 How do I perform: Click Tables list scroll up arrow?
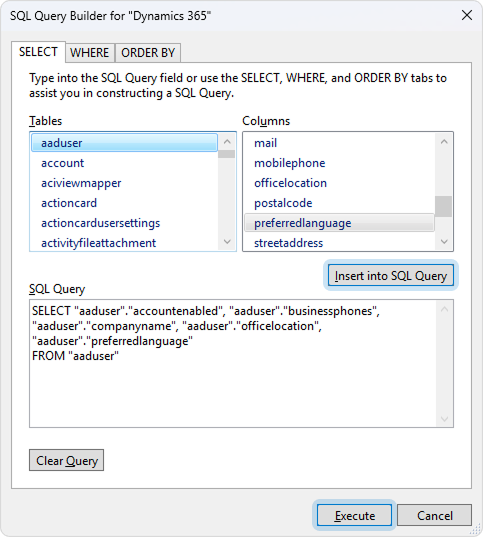[227, 141]
